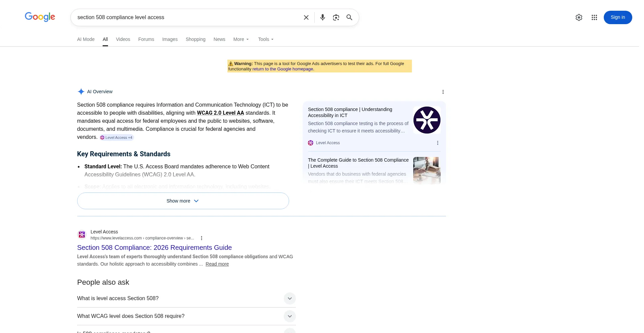644x333 pixels.
Task: Click the warning triangle icon
Action: (231, 64)
